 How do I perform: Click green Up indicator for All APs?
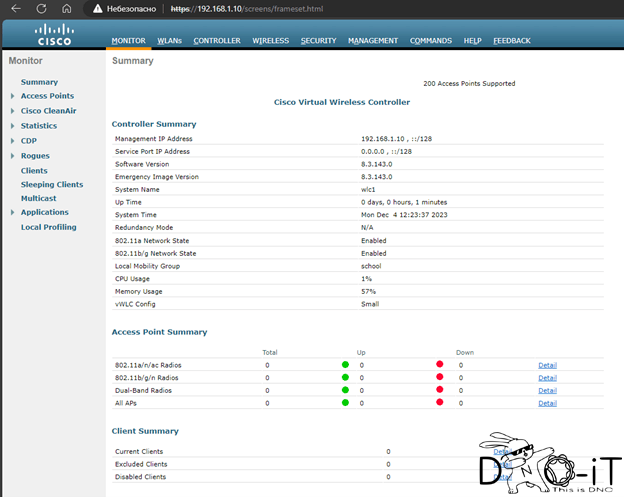345,403
